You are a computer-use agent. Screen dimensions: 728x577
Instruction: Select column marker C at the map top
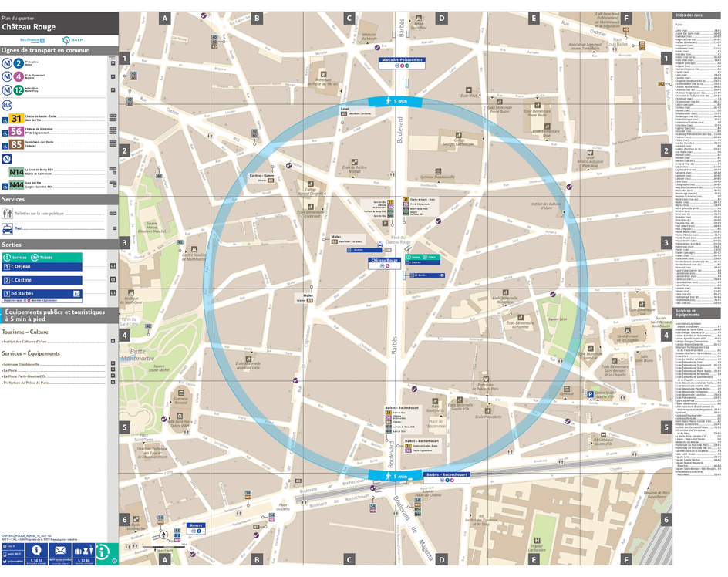[x=349, y=16]
